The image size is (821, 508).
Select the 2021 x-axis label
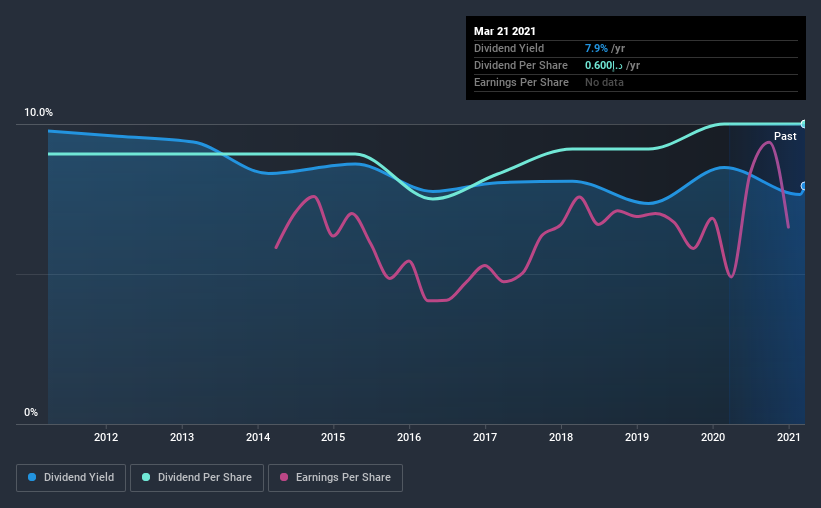(789, 437)
